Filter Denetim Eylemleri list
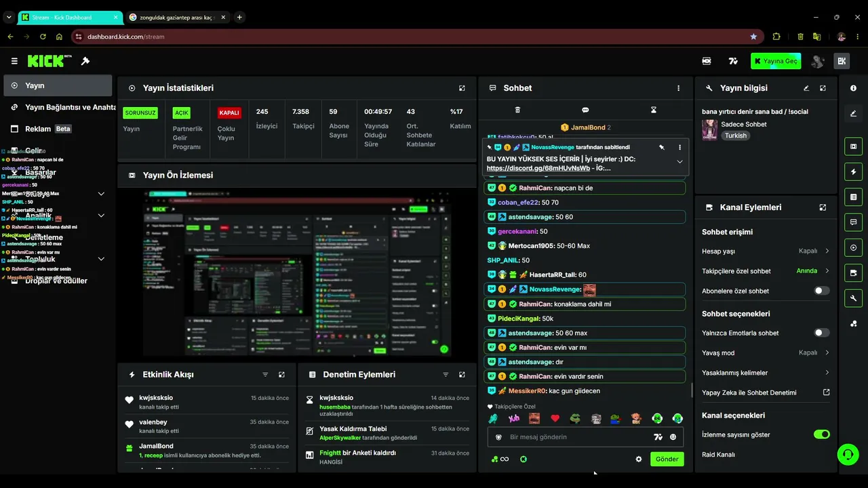868x488 pixels. (446, 375)
